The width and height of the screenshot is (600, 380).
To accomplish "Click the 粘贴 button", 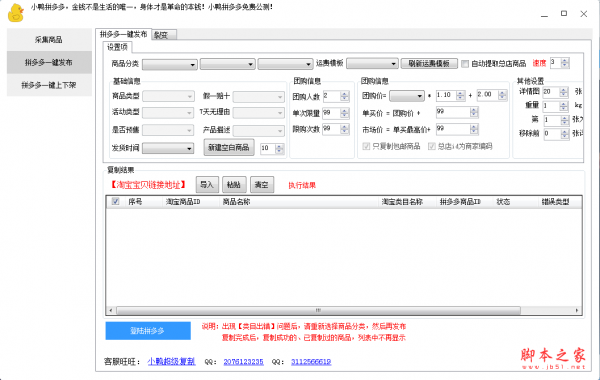I will click(x=234, y=185).
